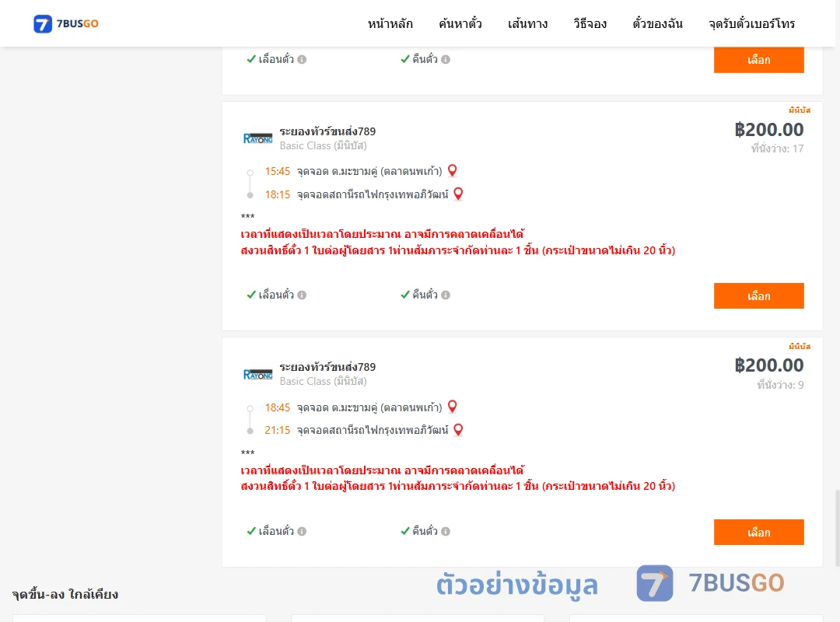
Task: Click เลือก button at the top partial card
Action: point(758,59)
